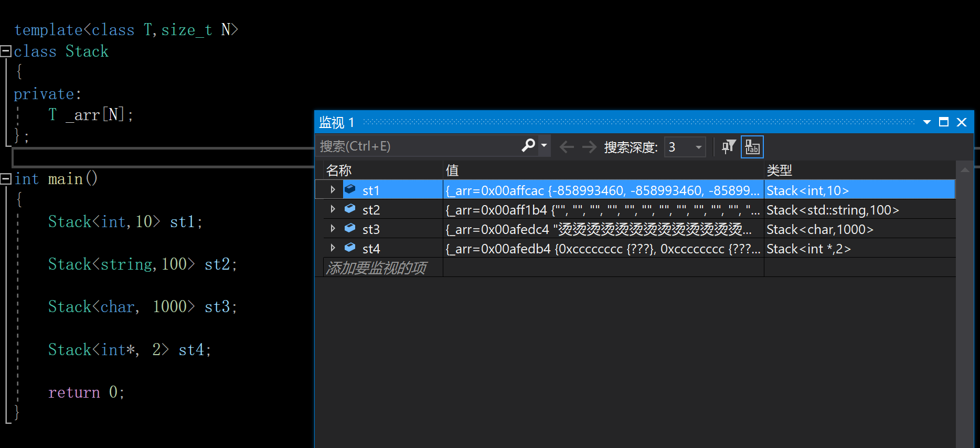Screen dimensions: 980x448
Task: Go to next search result arrow
Action: pyautogui.click(x=589, y=147)
